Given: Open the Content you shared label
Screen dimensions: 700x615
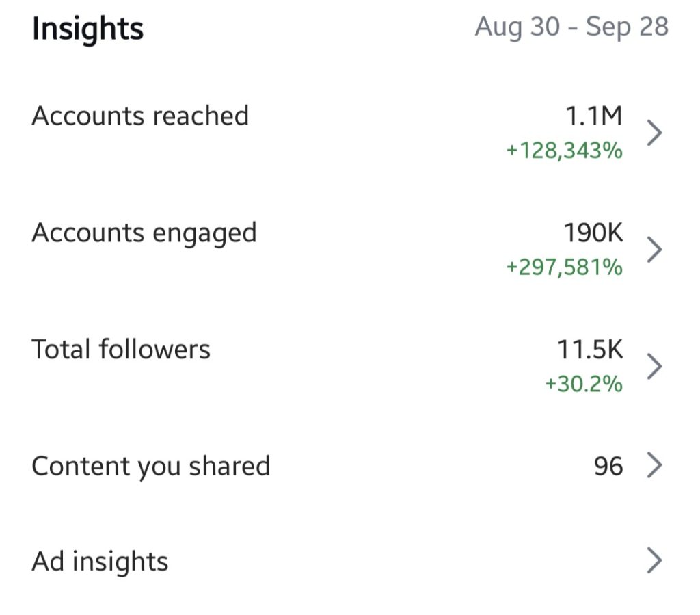Looking at the screenshot, I should (151, 467).
